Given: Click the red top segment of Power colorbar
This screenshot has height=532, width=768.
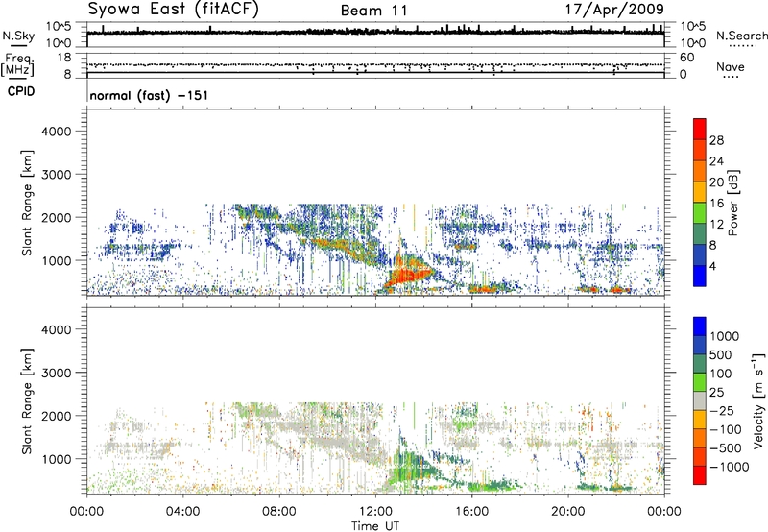Looking at the screenshot, I should [700, 129].
